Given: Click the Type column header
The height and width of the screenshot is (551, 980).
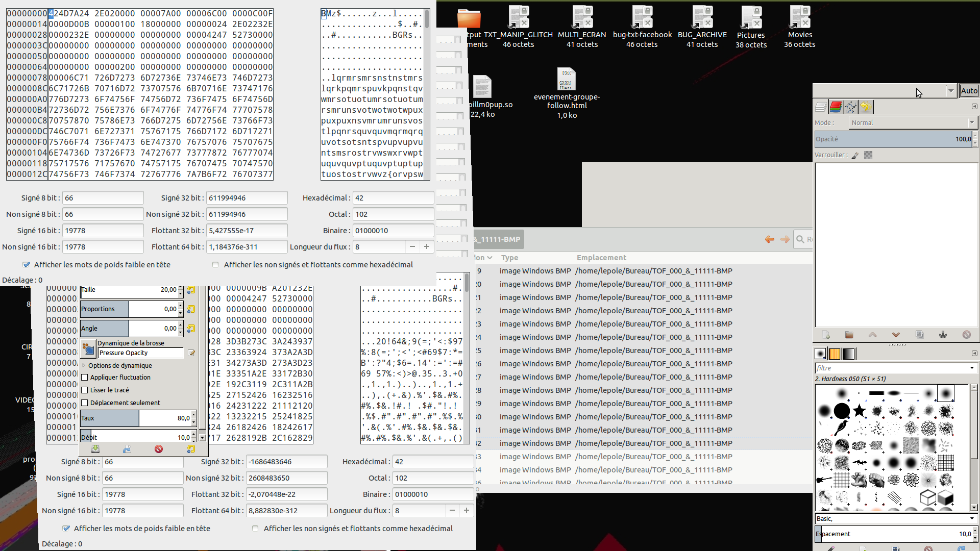Looking at the screenshot, I should [509, 258].
